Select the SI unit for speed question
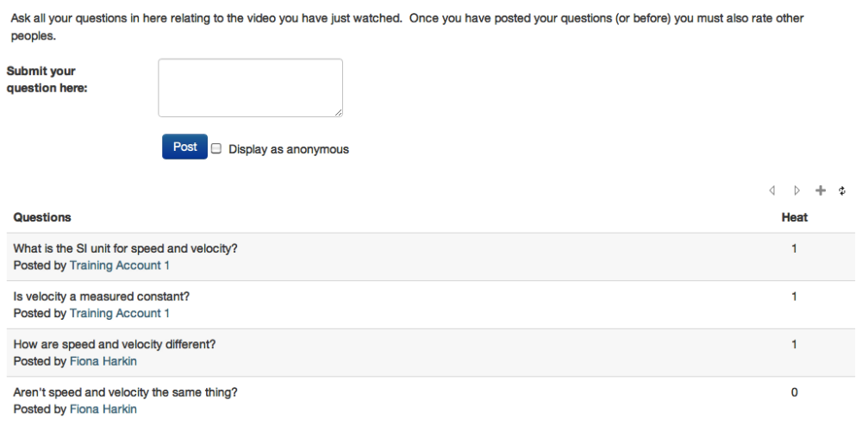The width and height of the screenshot is (868, 425). (x=125, y=248)
